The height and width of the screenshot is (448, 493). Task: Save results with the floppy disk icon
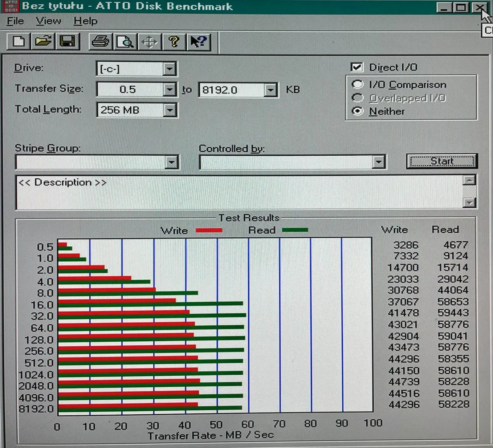67,42
